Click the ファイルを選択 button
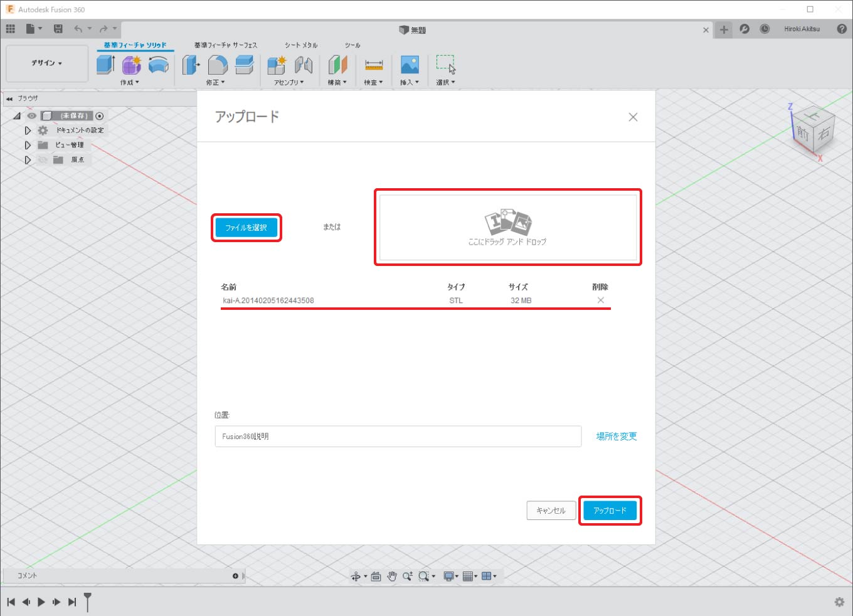853x616 pixels. point(246,228)
